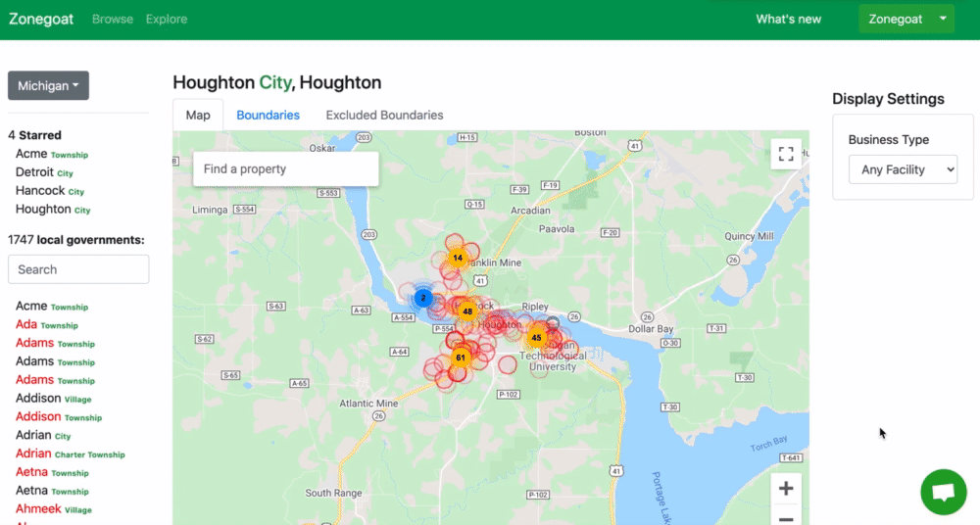This screenshot has height=525, width=980.
Task: Select Addison Township in the list
Action: pyautogui.click(x=59, y=416)
